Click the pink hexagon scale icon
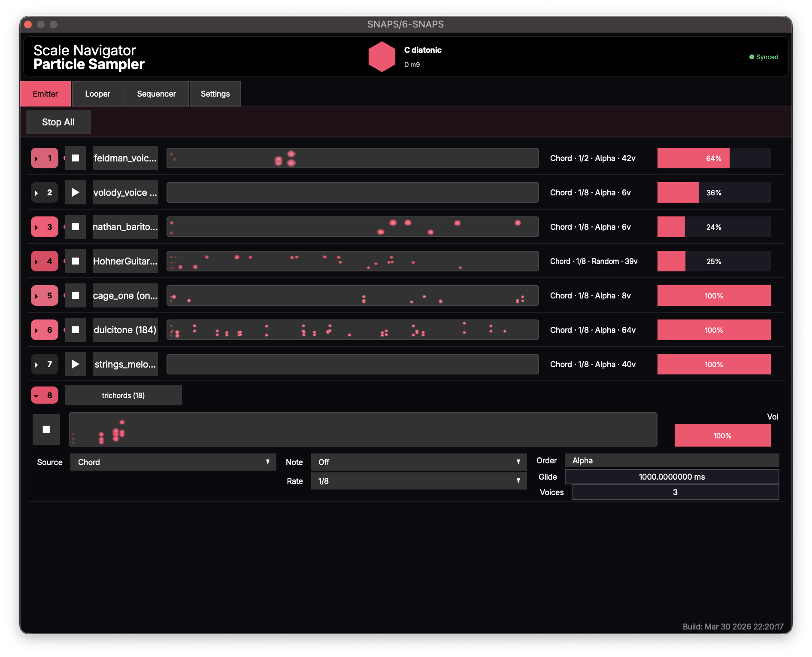812x657 pixels. click(x=382, y=57)
